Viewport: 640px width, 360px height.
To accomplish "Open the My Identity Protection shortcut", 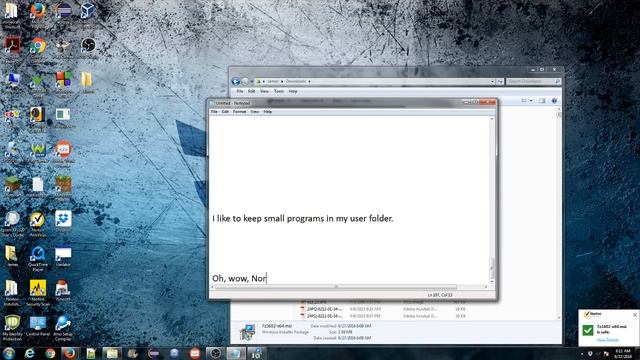I will [12, 323].
